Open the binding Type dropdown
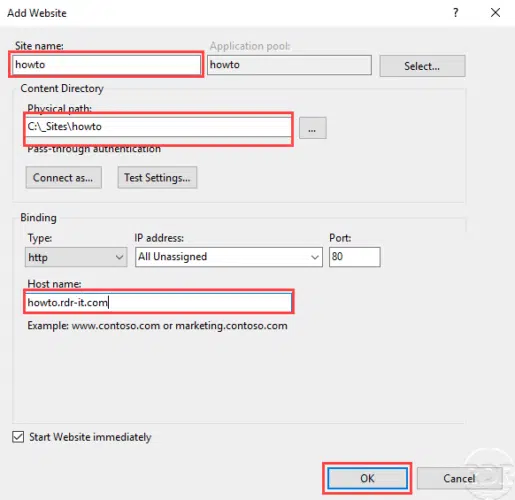This screenshot has height=500, width=515. coord(76,257)
